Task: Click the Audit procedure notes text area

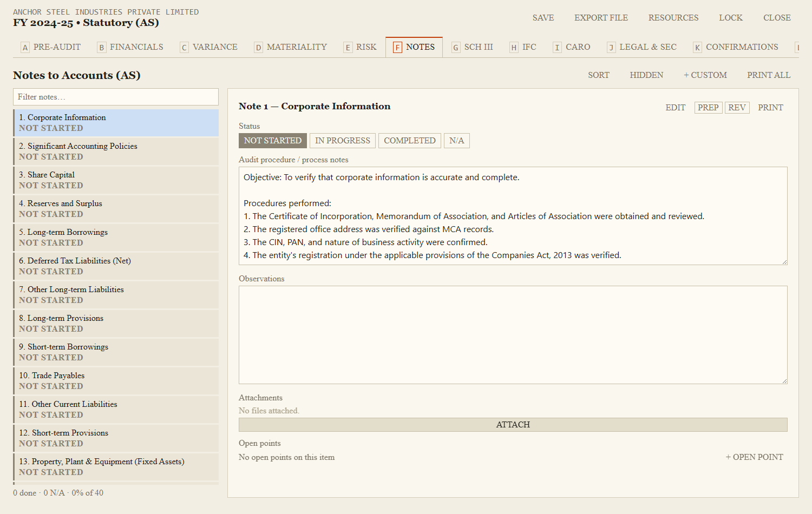Action: coord(513,216)
